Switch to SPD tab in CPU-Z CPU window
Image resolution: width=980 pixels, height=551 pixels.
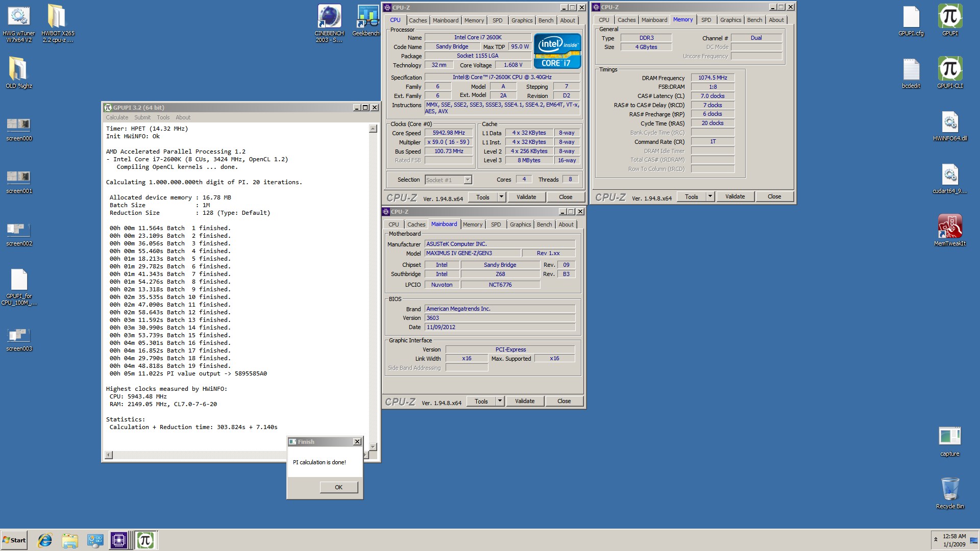pos(497,20)
